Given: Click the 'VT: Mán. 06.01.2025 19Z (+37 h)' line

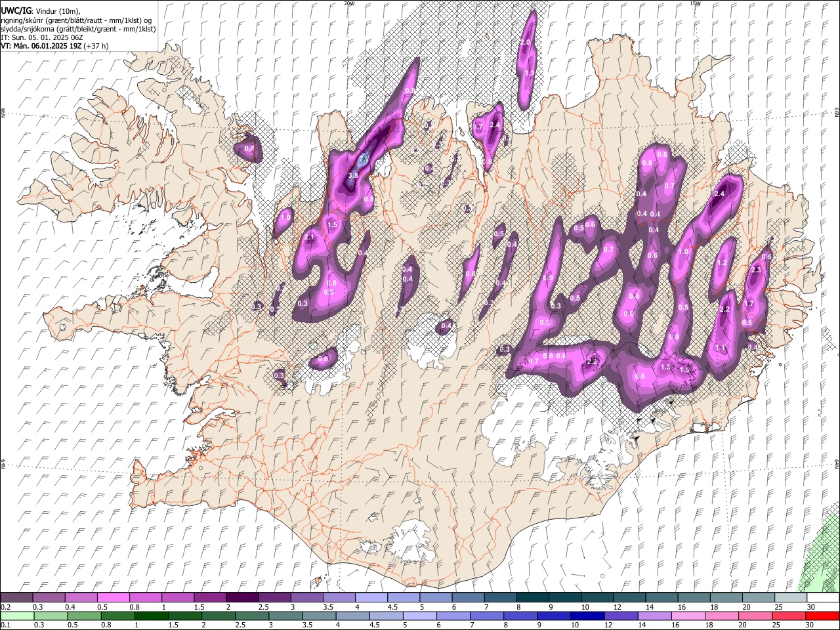Looking at the screenshot, I should click(x=54, y=46).
